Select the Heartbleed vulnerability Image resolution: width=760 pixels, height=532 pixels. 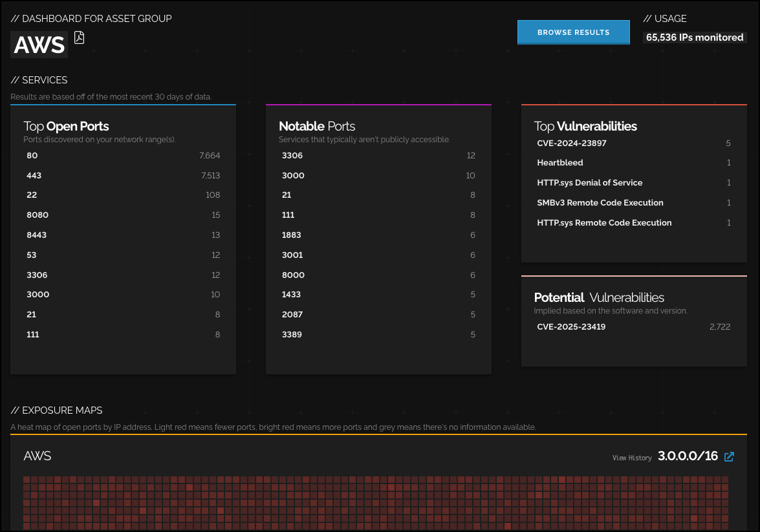pyautogui.click(x=560, y=163)
